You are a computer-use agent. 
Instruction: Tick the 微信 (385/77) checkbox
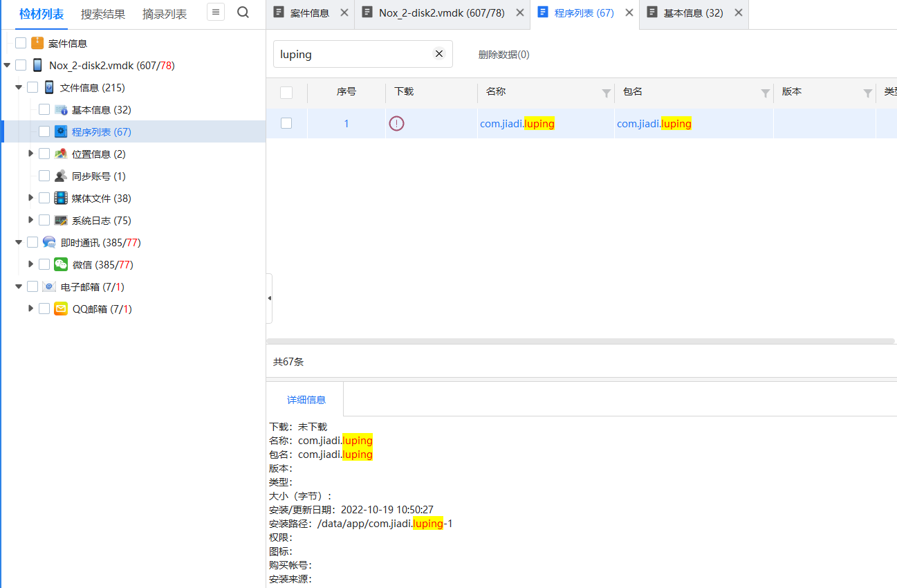44,264
